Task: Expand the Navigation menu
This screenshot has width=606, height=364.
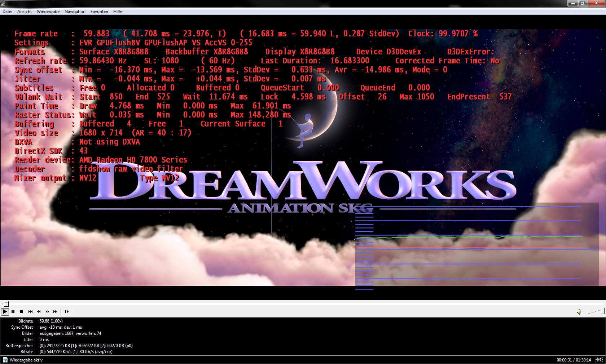Action: 75,12
